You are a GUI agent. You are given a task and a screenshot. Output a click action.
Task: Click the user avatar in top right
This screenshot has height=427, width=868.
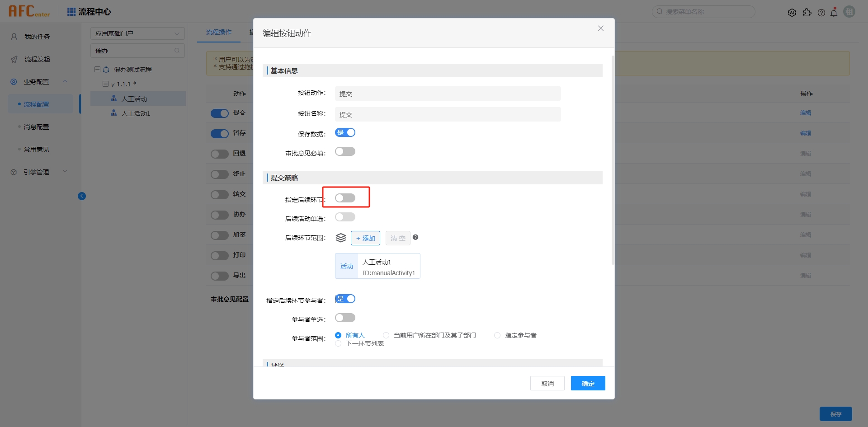(849, 12)
